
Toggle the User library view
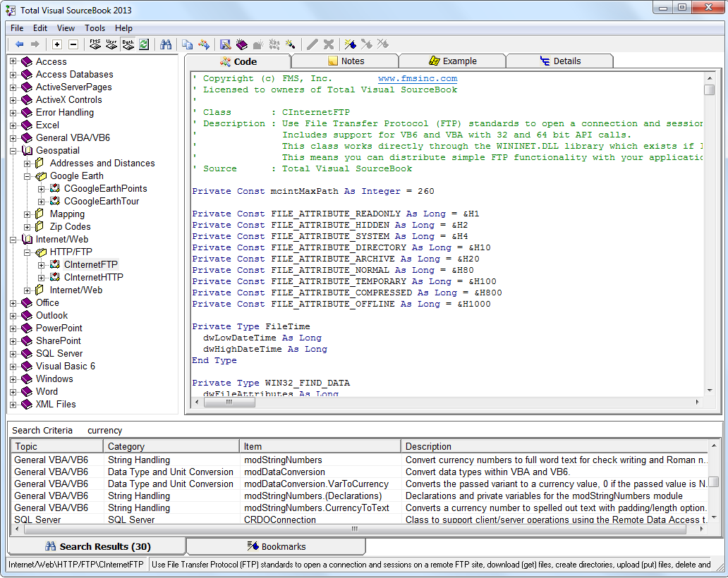[x=111, y=44]
